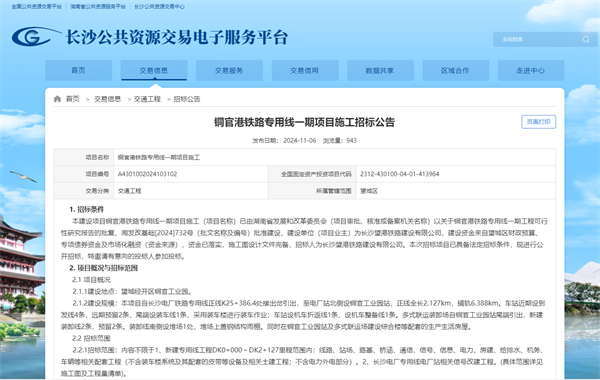
Task: Click the home icon in breadcrumb
Action: [57, 99]
